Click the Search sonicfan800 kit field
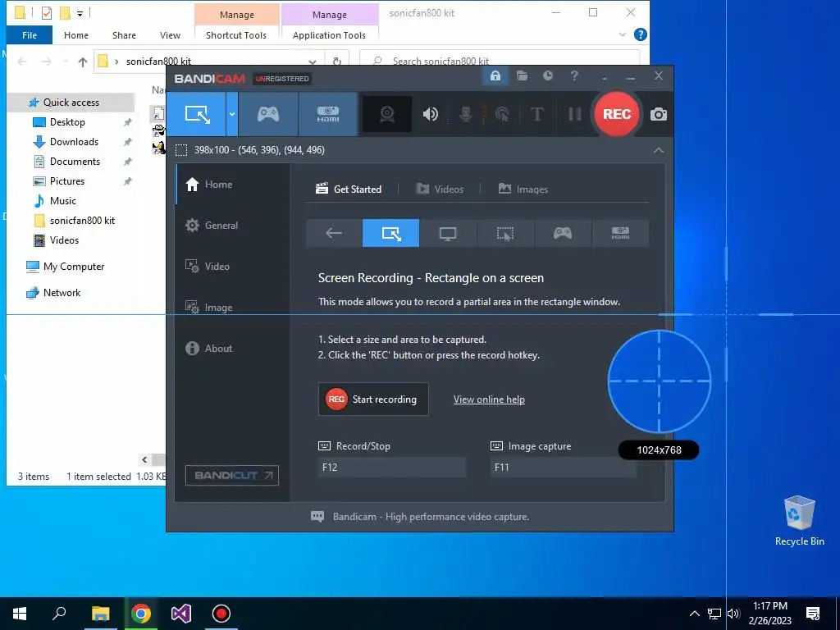 [x=500, y=61]
